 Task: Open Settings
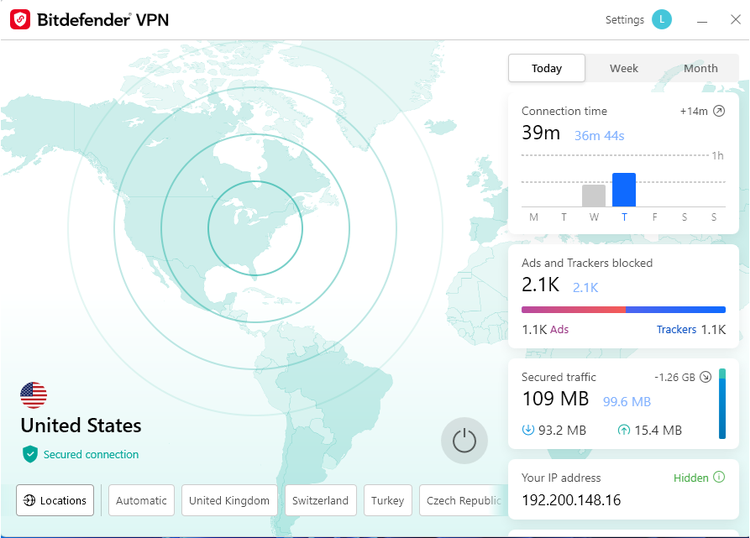tap(625, 20)
